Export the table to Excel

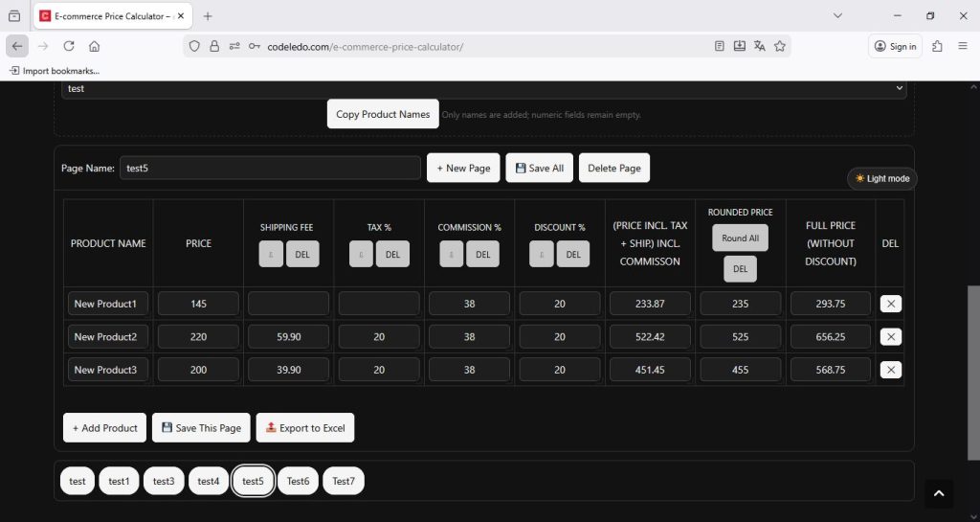point(305,428)
